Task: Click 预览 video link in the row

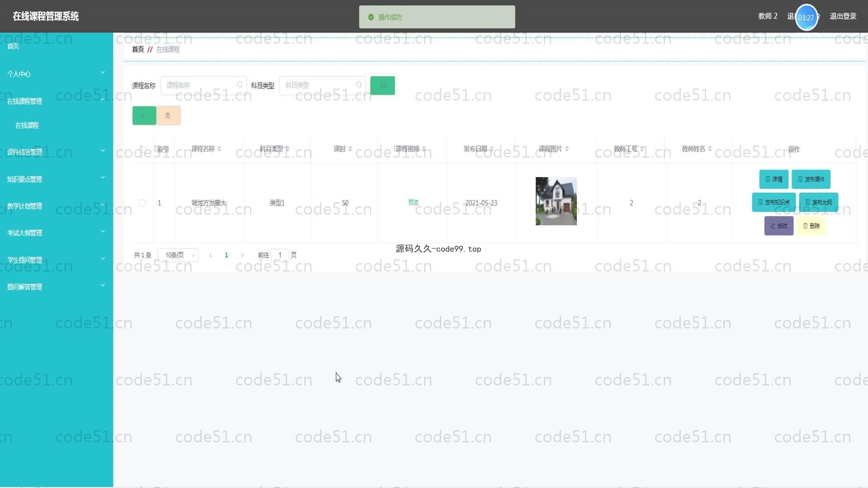Action: (x=413, y=202)
